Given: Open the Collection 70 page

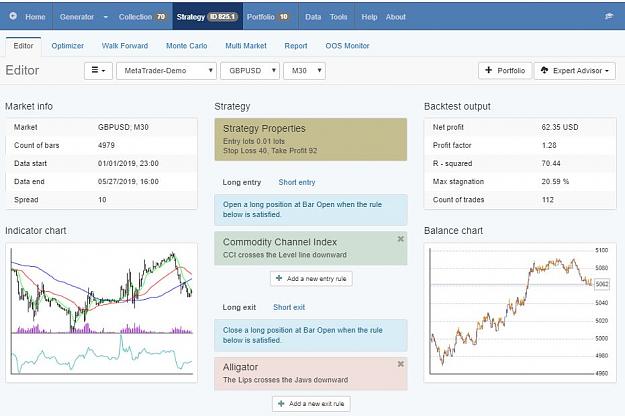Looking at the screenshot, I should [142, 17].
